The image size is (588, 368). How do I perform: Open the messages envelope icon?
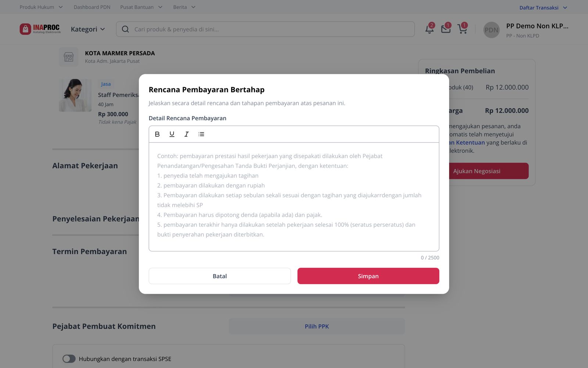point(446,28)
